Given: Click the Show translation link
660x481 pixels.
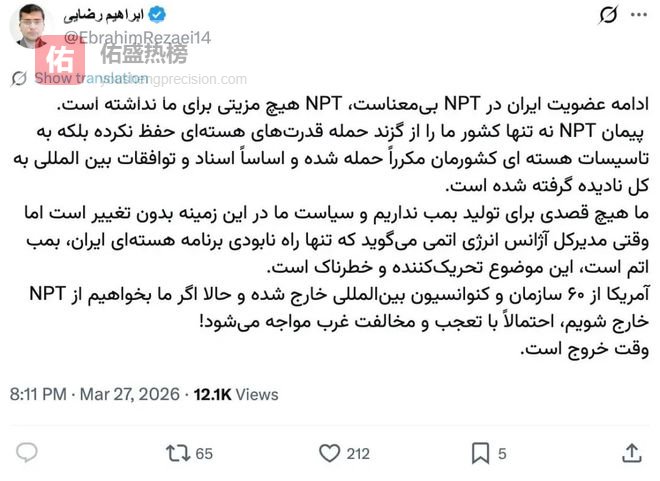Looking at the screenshot, I should point(92,77).
